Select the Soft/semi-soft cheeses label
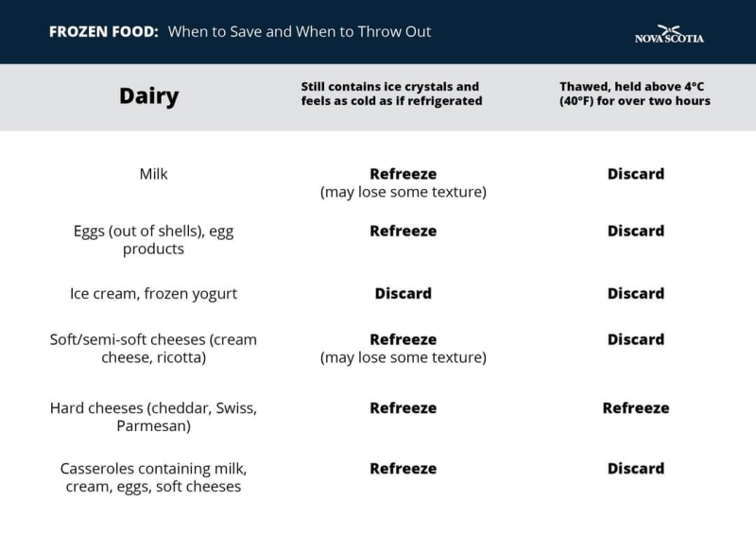 153,349
